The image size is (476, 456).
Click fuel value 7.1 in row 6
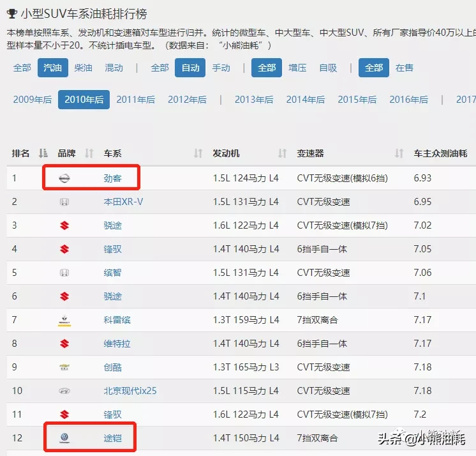pyautogui.click(x=420, y=296)
